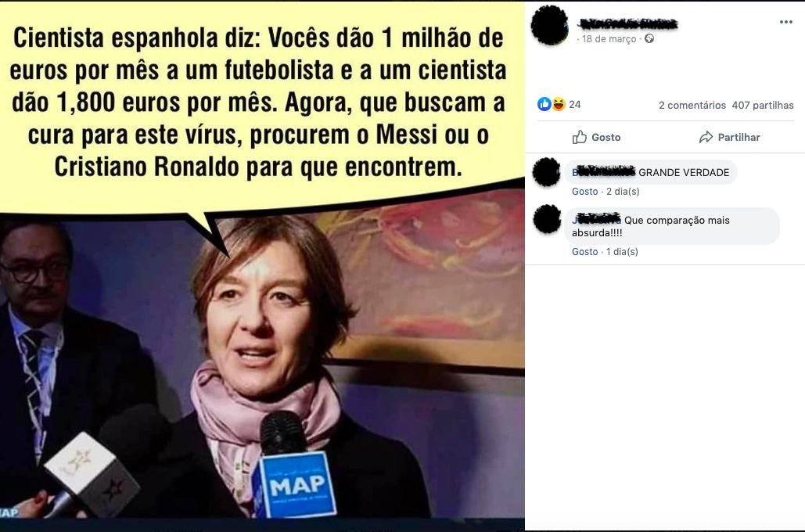Open the three-dot post options menu

[x=785, y=22]
